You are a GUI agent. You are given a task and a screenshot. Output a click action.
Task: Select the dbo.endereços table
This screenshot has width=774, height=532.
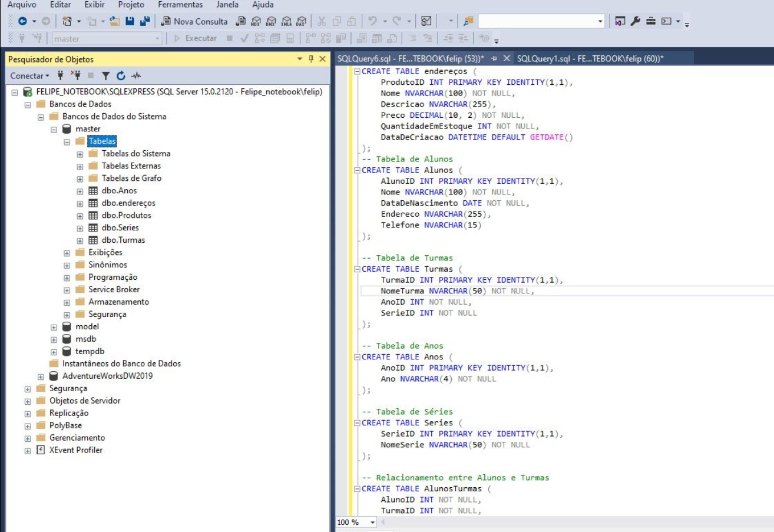(128, 203)
